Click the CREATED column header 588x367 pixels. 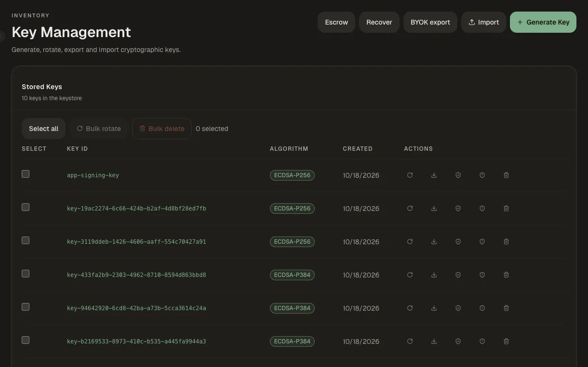click(x=358, y=149)
